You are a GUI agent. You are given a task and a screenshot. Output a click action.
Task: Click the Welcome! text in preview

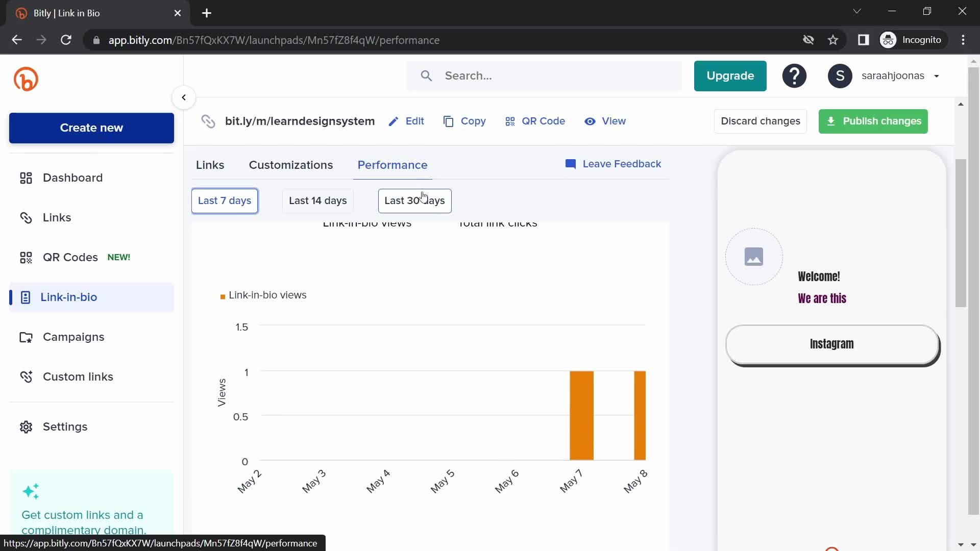819,277
